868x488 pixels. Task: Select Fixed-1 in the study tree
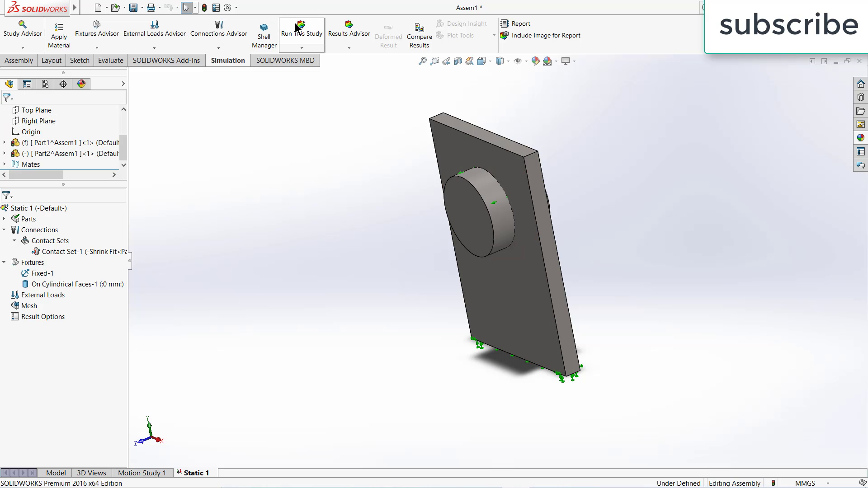(42, 273)
